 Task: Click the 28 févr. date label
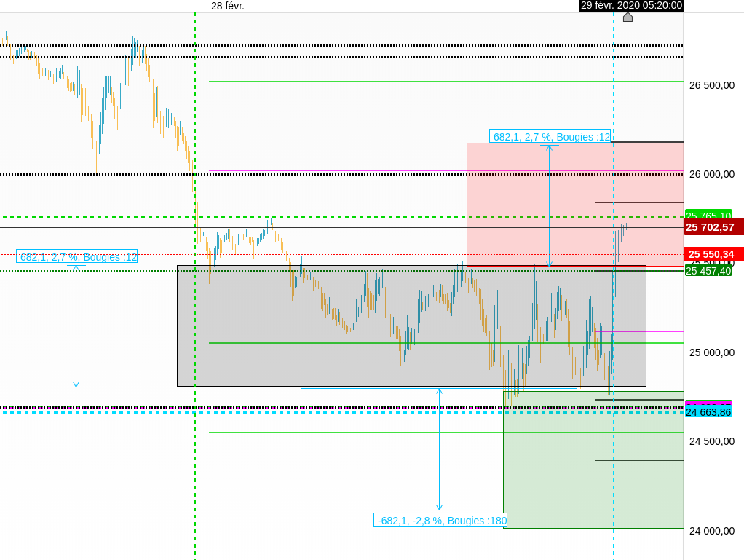[228, 6]
